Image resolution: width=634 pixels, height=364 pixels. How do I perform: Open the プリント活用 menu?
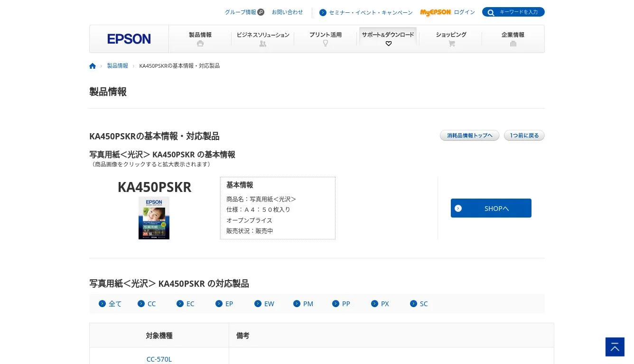[326, 39]
